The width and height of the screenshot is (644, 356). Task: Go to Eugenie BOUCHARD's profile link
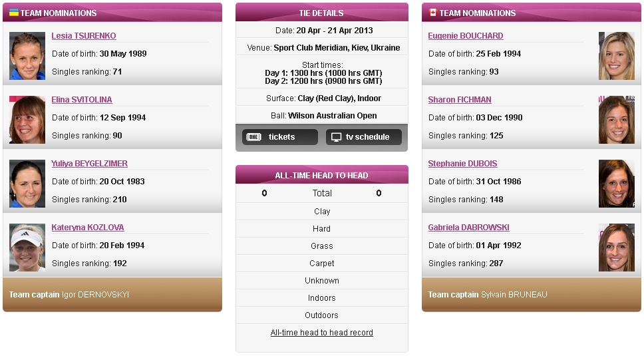point(465,36)
